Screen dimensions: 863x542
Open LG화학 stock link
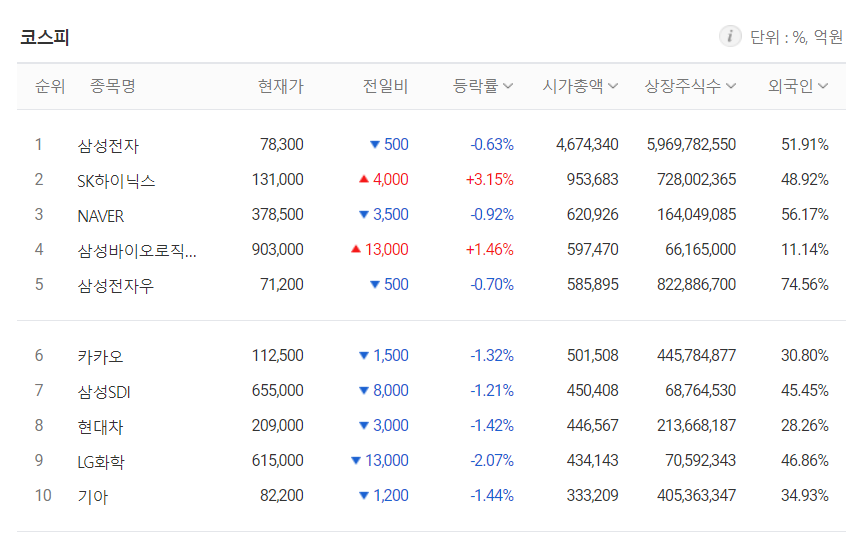tap(101, 461)
